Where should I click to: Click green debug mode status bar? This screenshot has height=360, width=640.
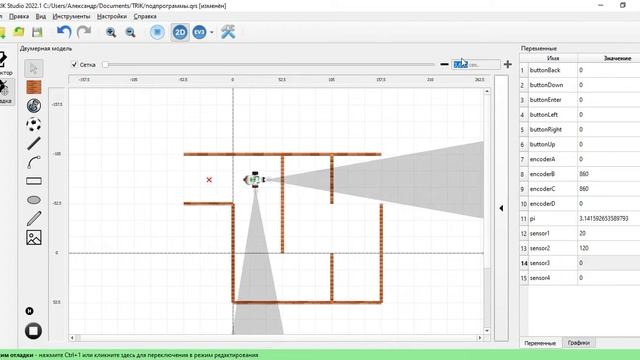320,355
